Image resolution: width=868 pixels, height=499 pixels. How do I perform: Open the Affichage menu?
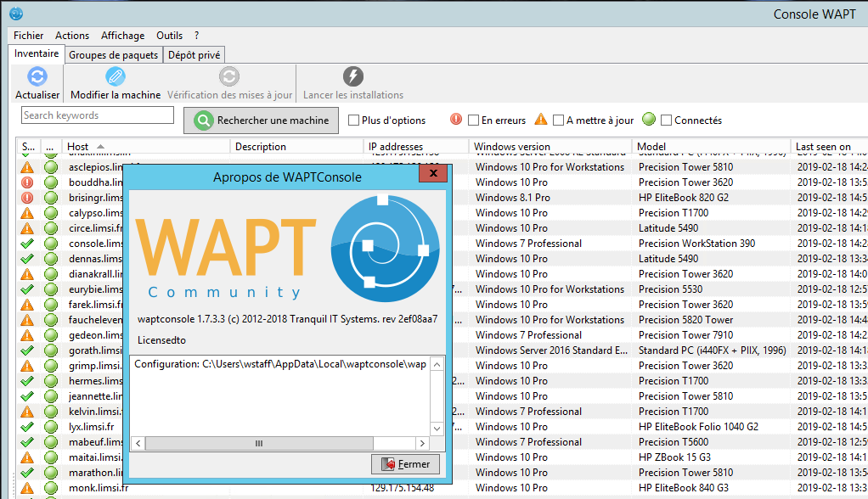[x=122, y=36]
